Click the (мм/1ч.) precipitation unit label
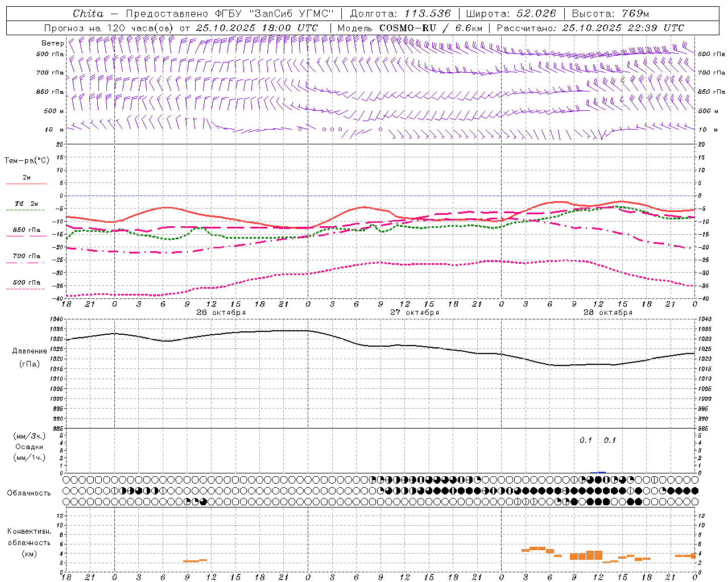Viewport: 728px width, 582px height. pyautogui.click(x=30, y=458)
